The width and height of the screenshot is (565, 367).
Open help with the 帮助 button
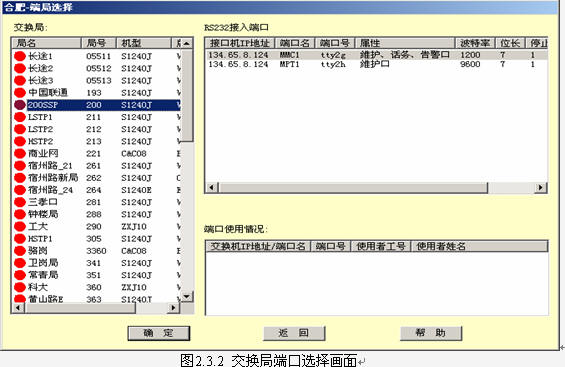click(x=431, y=333)
